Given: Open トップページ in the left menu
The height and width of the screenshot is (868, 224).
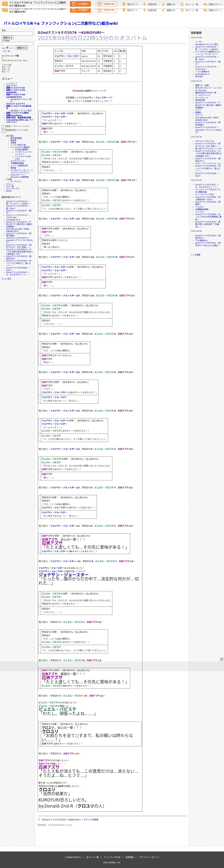Looking at the screenshot, I should 12,83.
